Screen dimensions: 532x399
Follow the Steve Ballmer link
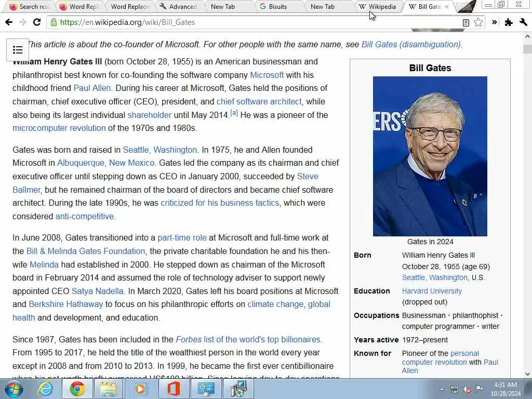tap(308, 177)
